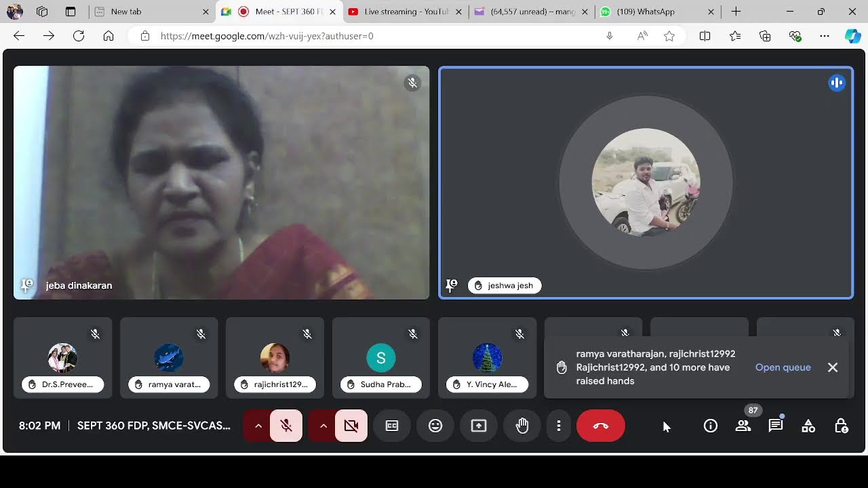Viewport: 868px width, 488px height.
Task: Select the Meet - SEPT 360 tab
Action: [278, 12]
